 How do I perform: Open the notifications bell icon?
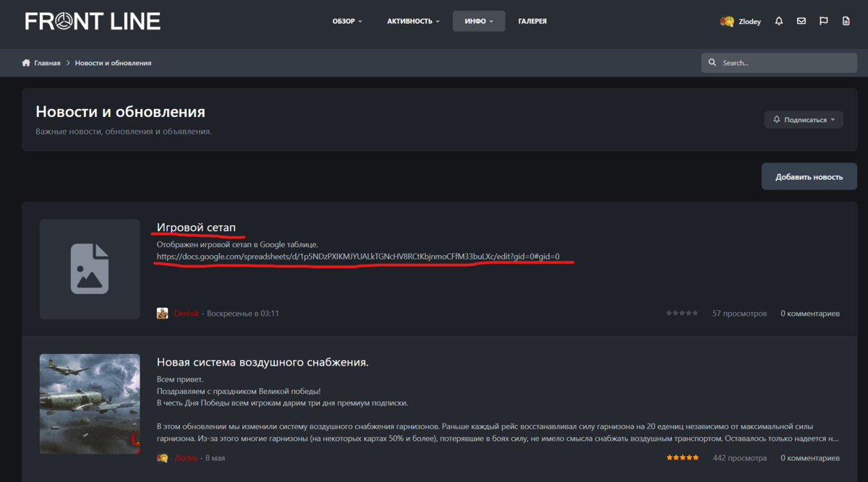click(x=779, y=21)
